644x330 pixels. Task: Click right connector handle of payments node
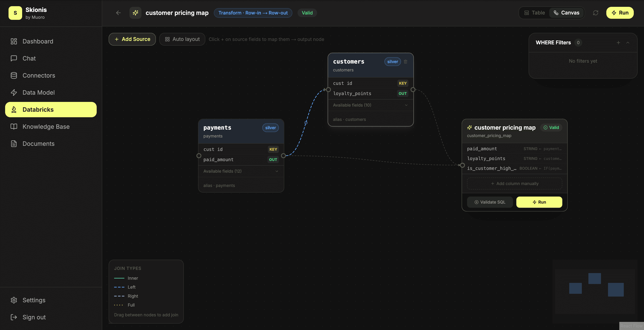click(x=283, y=156)
